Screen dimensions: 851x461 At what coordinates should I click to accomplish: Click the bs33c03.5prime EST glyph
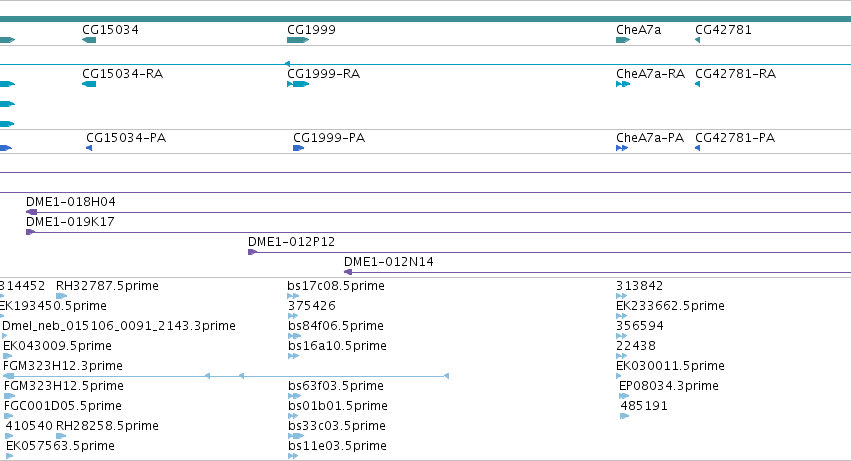(x=296, y=436)
